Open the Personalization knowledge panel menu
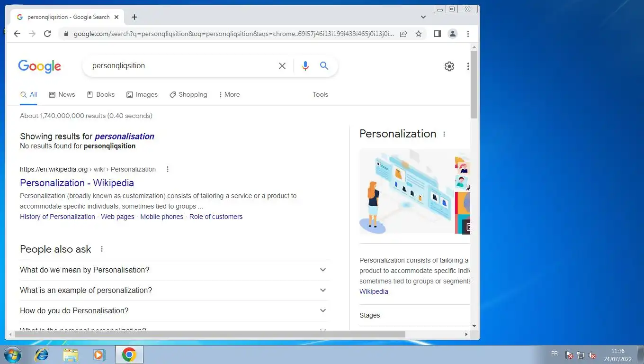 pyautogui.click(x=444, y=134)
